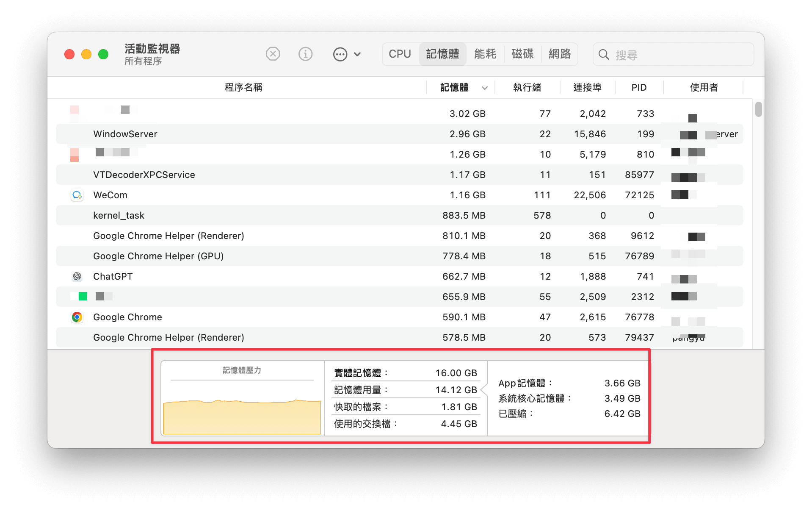Click the magnifier icon in the search field
The image size is (812, 511).
[x=604, y=54]
